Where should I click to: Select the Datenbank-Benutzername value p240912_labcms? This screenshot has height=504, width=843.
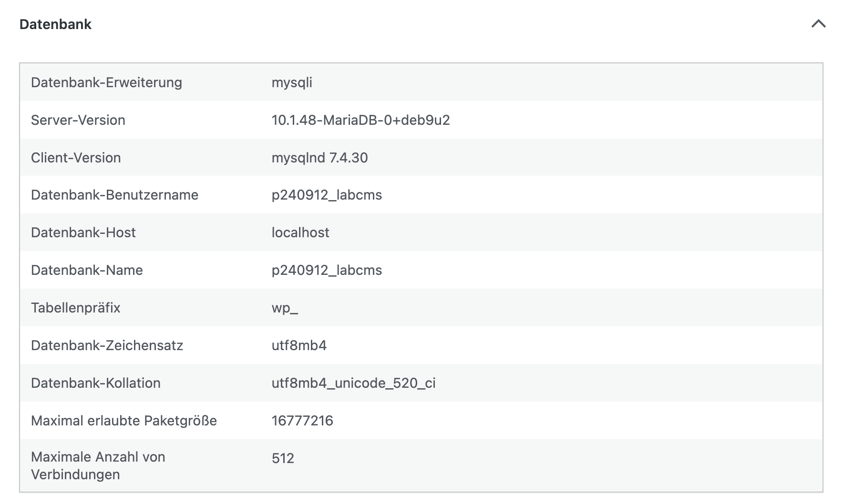(x=327, y=195)
